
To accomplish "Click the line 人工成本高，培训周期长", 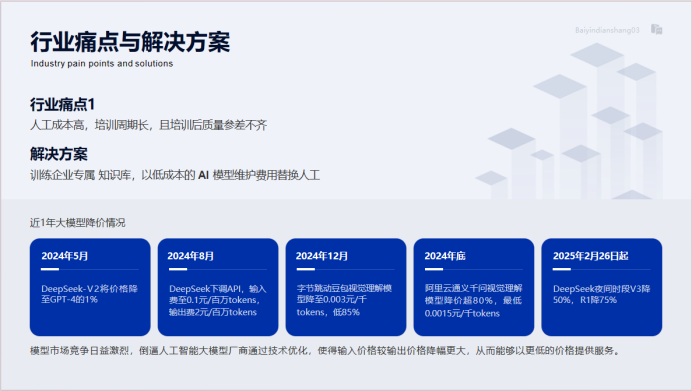I will (x=148, y=125).
